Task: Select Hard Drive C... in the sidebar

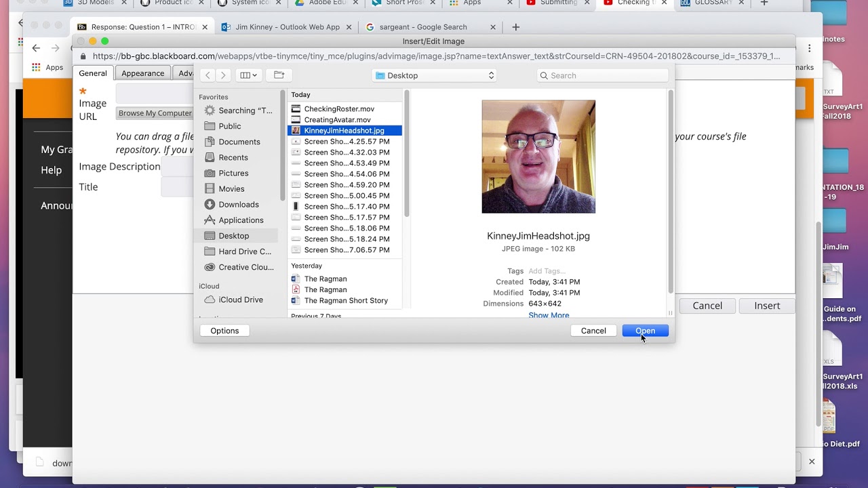Action: click(239, 251)
